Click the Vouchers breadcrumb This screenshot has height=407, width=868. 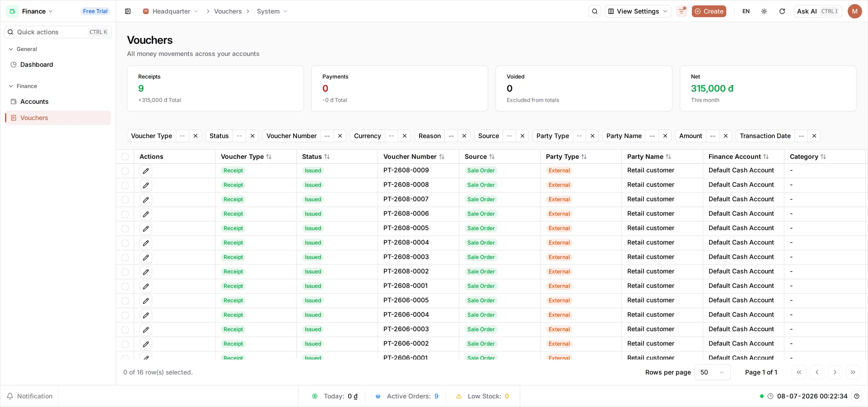[228, 11]
